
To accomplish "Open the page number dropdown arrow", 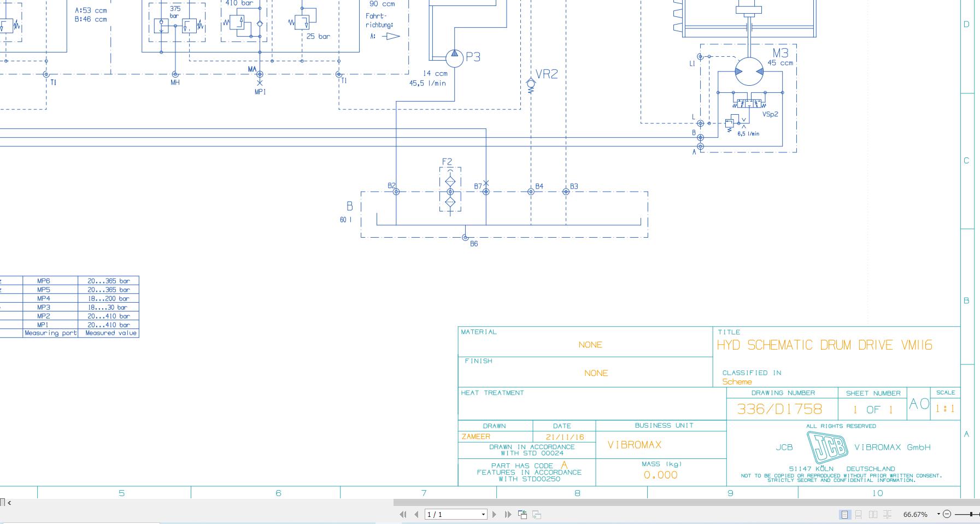I will (x=483, y=514).
